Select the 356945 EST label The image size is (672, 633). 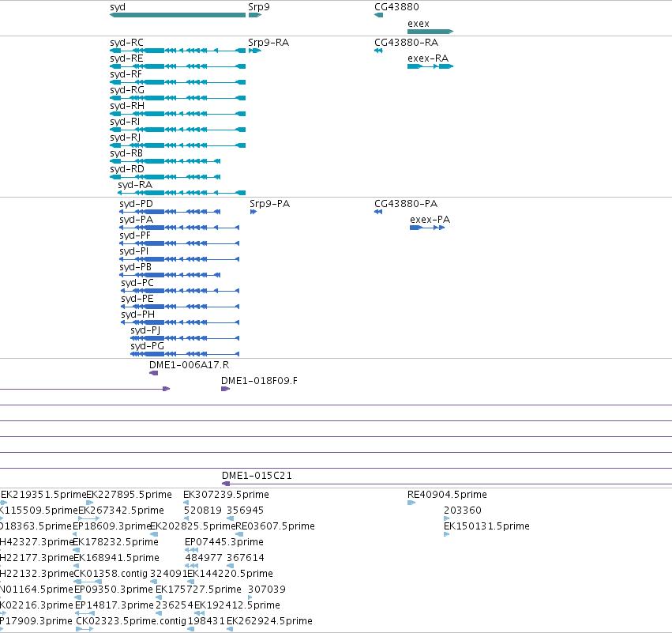coord(245,511)
